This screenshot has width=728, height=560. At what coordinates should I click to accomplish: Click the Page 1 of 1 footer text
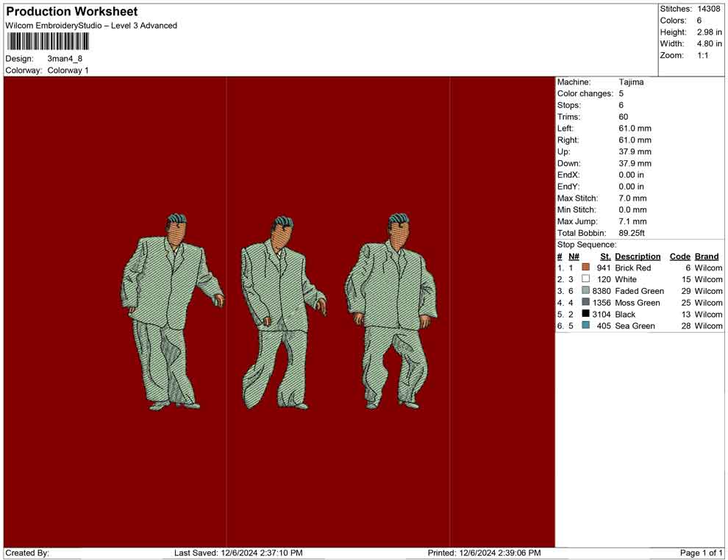702,553
